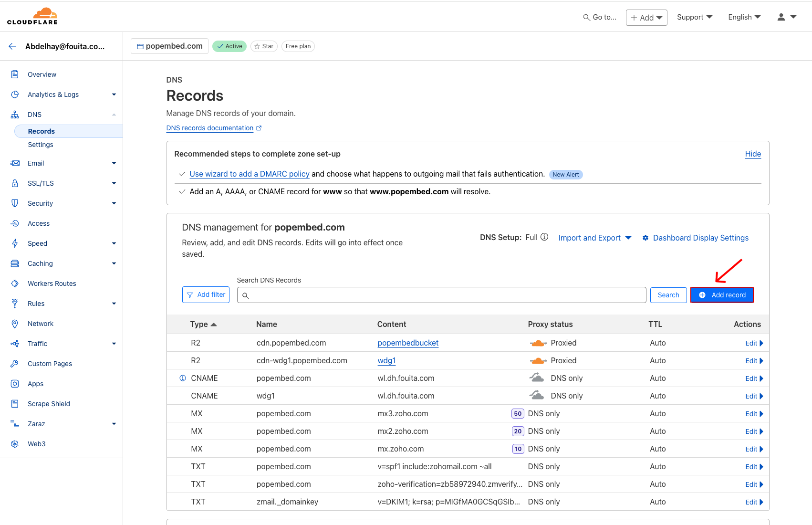Open the English language dropdown
Viewport: 812px width, 525px height.
(x=744, y=17)
